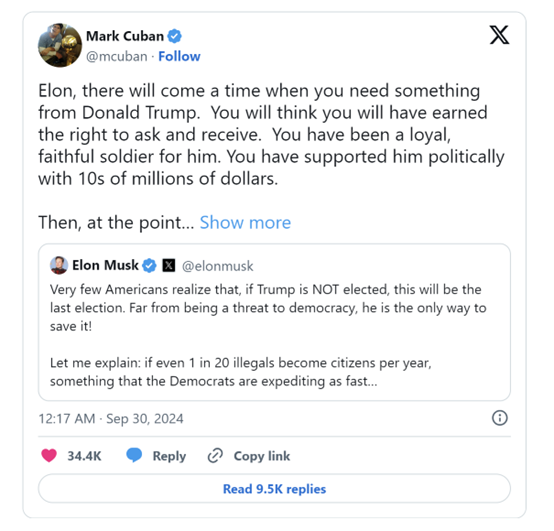This screenshot has height=531, width=554.
Task: Click the copy link chain icon
Action: [215, 455]
